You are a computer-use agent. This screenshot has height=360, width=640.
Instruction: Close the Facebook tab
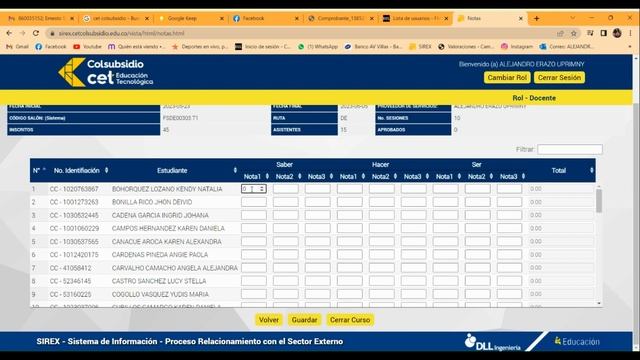coord(297,18)
